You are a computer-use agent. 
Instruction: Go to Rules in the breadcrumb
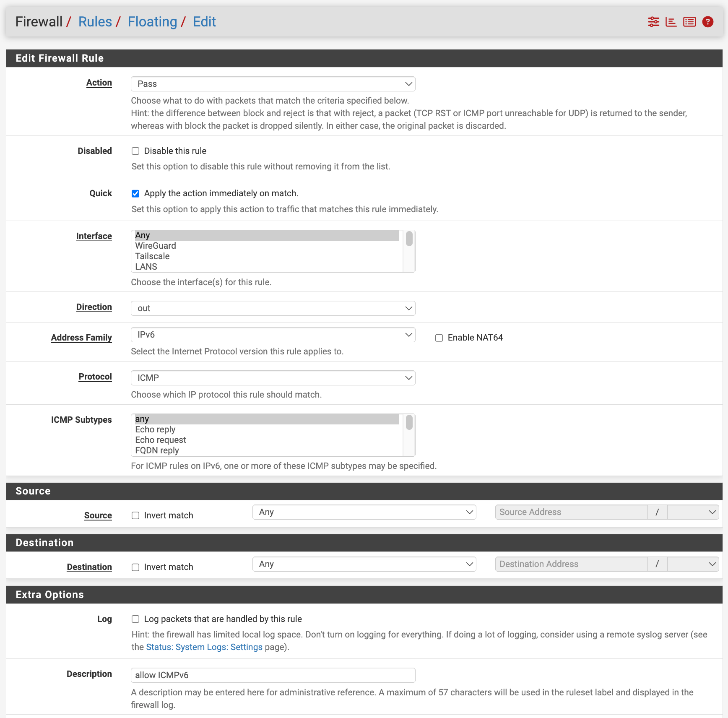click(95, 22)
